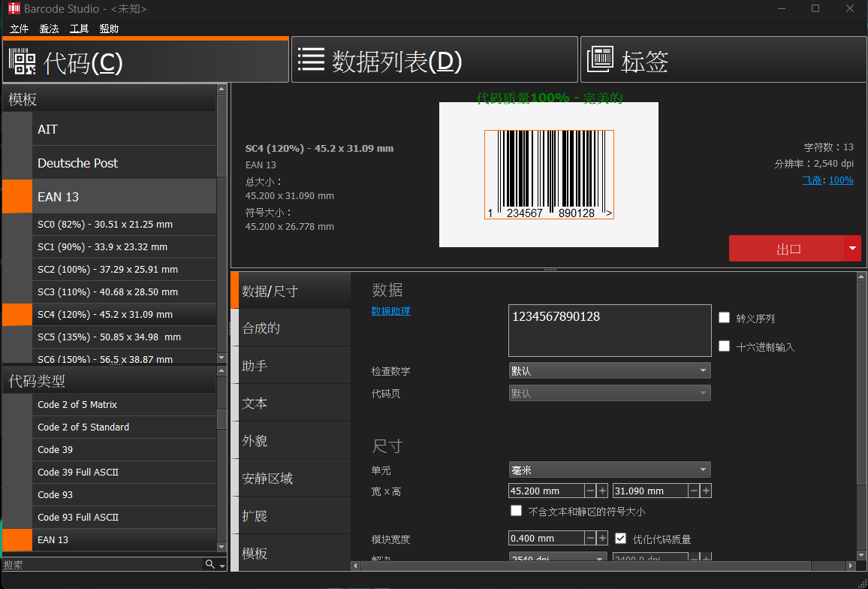Click the 数据助理 link

[390, 310]
